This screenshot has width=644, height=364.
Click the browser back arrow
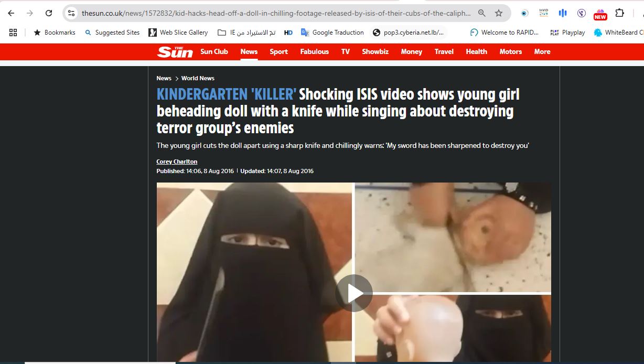click(x=11, y=13)
